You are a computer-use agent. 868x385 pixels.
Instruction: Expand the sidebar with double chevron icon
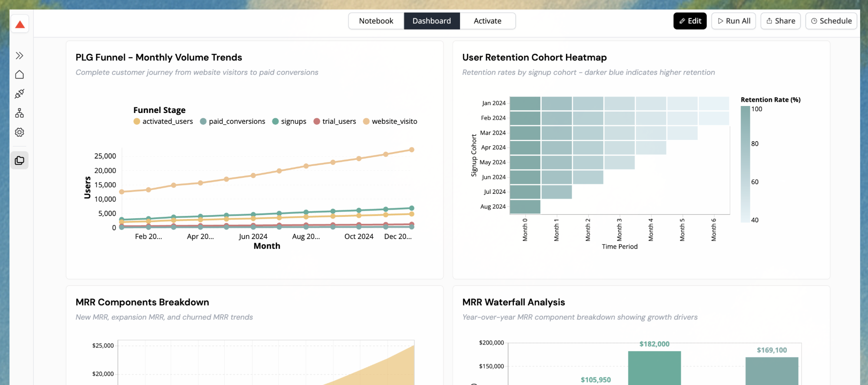[20, 56]
